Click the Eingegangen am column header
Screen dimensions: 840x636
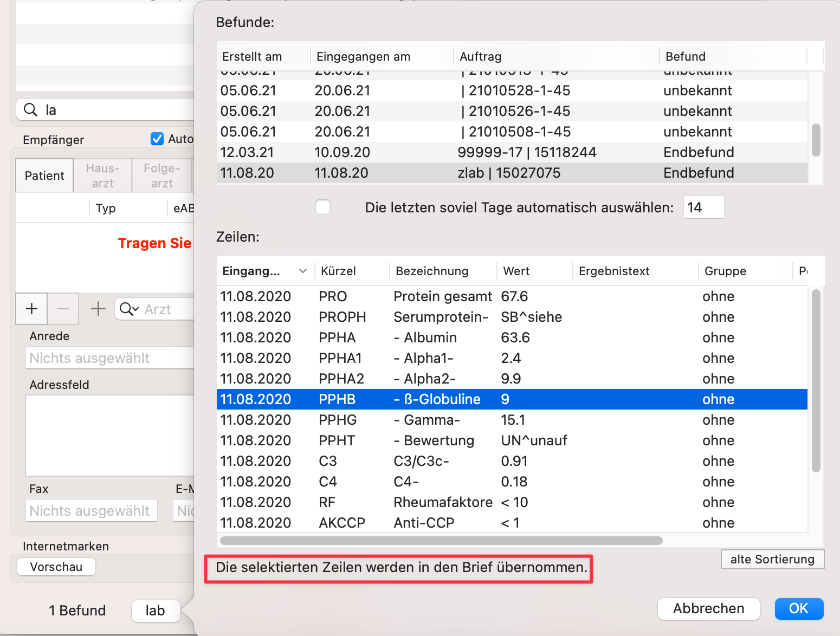click(382, 56)
